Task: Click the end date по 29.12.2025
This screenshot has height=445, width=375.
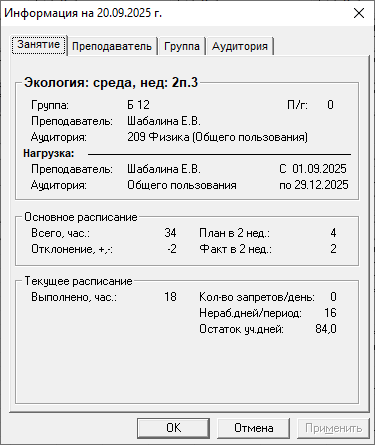Action: point(314,185)
